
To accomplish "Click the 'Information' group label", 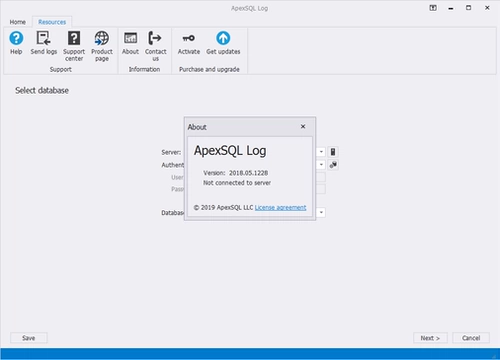I will tap(144, 69).
